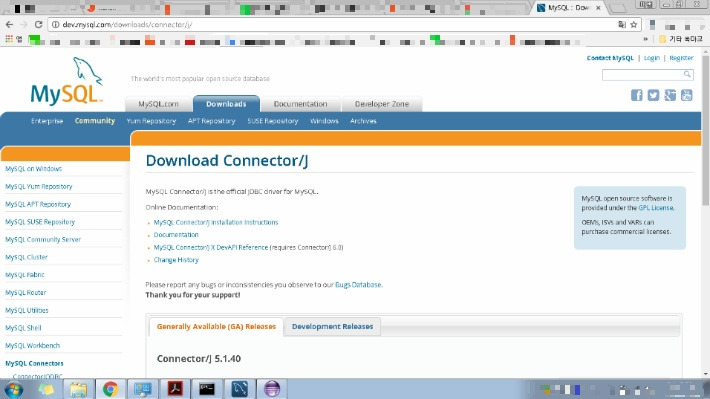
Task: Open File Explorer from the taskbar
Action: point(78,389)
